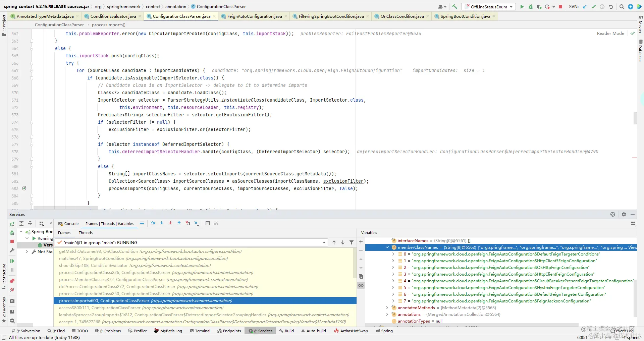Run with Coverage icon in toolbar

pos(539,7)
